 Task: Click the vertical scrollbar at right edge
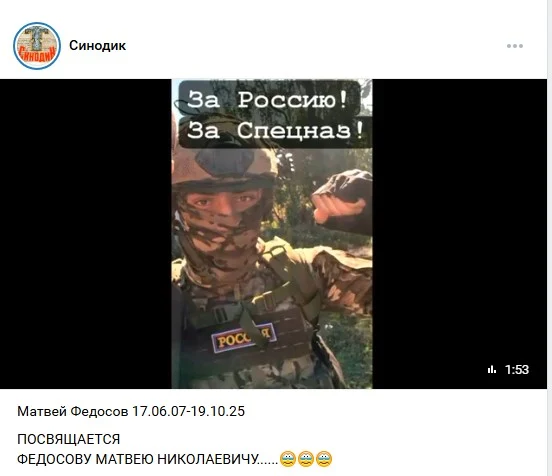tap(550, 238)
